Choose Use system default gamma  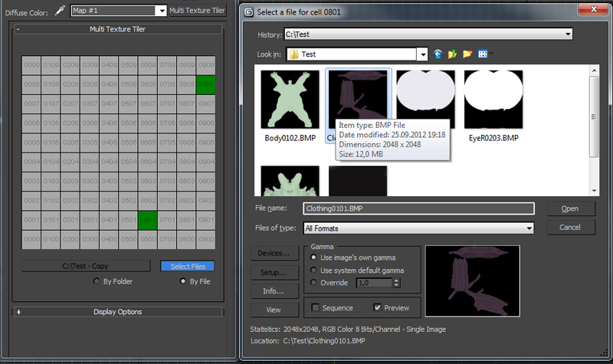point(313,271)
